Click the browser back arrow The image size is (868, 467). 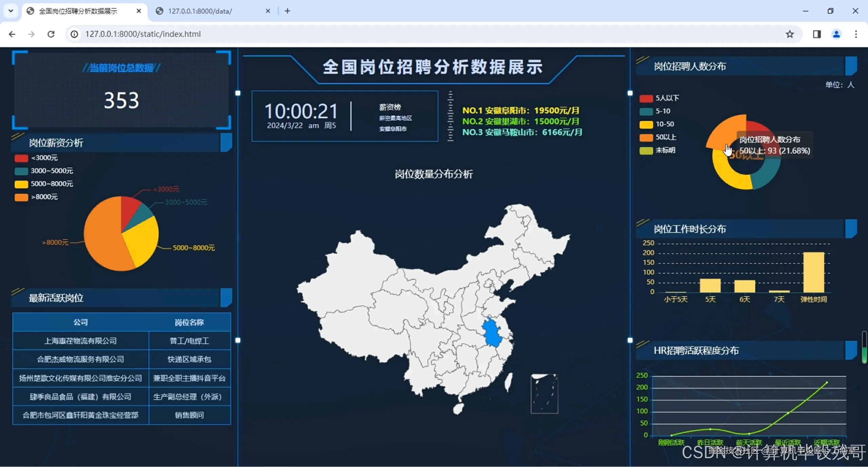pos(12,34)
